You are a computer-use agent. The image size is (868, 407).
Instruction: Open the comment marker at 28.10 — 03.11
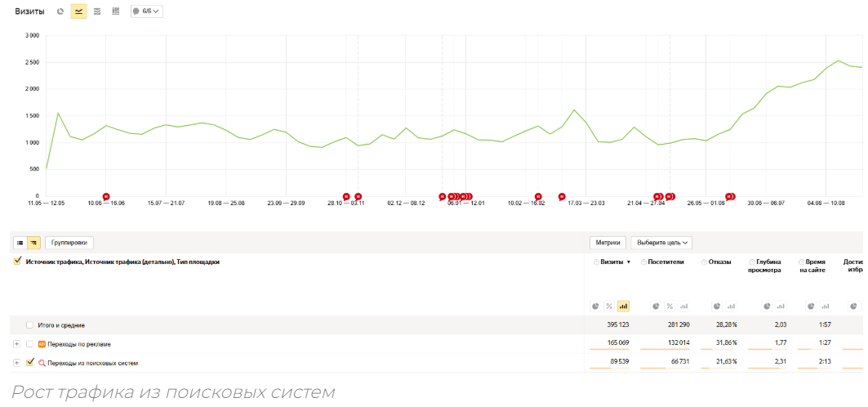346,197
